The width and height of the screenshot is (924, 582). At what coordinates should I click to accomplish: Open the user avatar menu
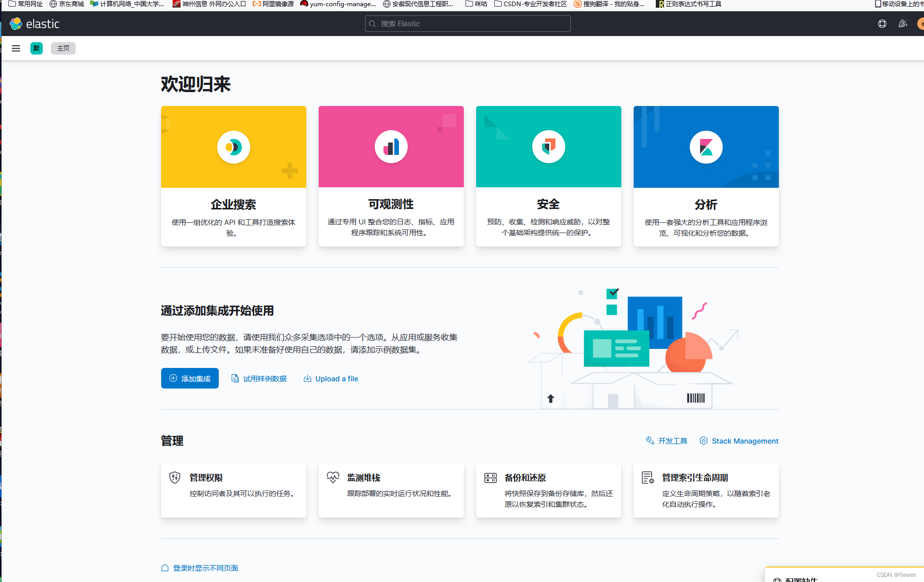(x=920, y=24)
